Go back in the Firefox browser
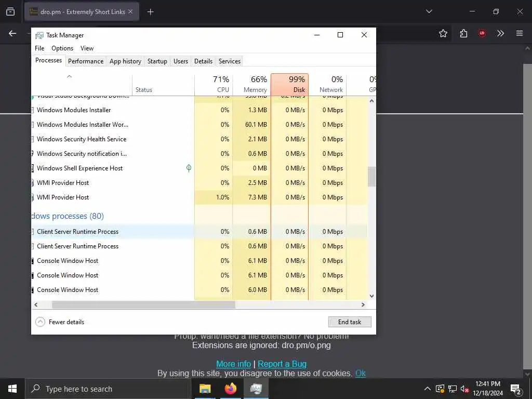The image size is (532, 399). click(x=12, y=33)
